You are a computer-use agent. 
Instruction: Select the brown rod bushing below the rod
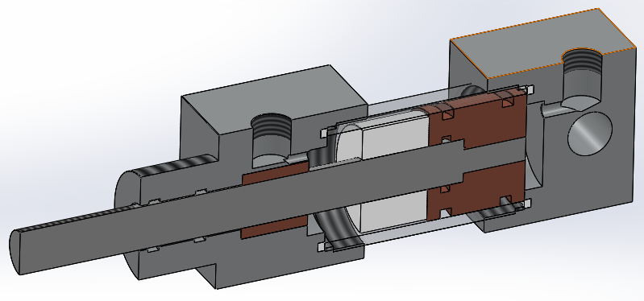[x=274, y=227]
